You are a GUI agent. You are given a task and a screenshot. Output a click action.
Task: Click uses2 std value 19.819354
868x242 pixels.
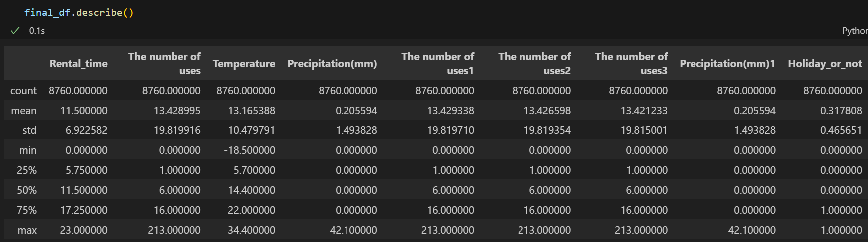pyautogui.click(x=547, y=130)
